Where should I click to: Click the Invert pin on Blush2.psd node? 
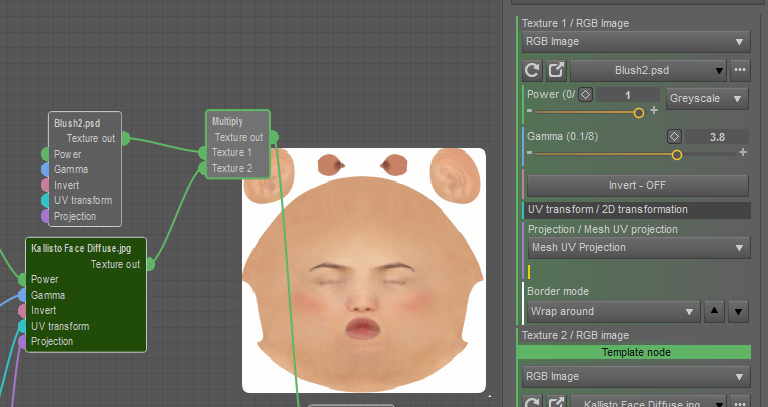pos(45,185)
